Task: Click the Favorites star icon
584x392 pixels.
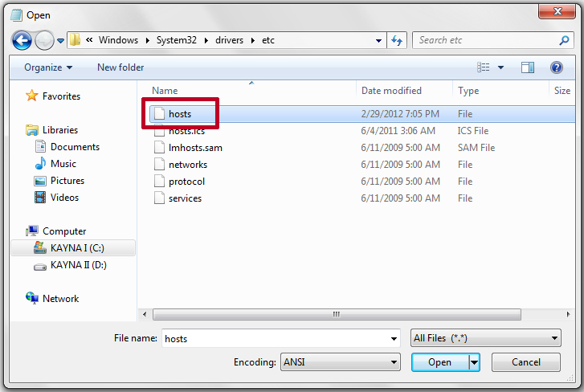Action: coord(31,96)
